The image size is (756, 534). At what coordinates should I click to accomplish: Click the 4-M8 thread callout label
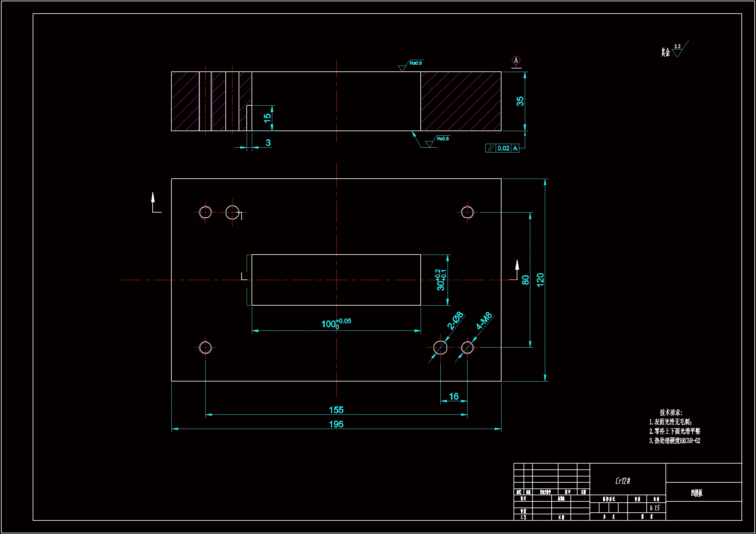coord(484,320)
